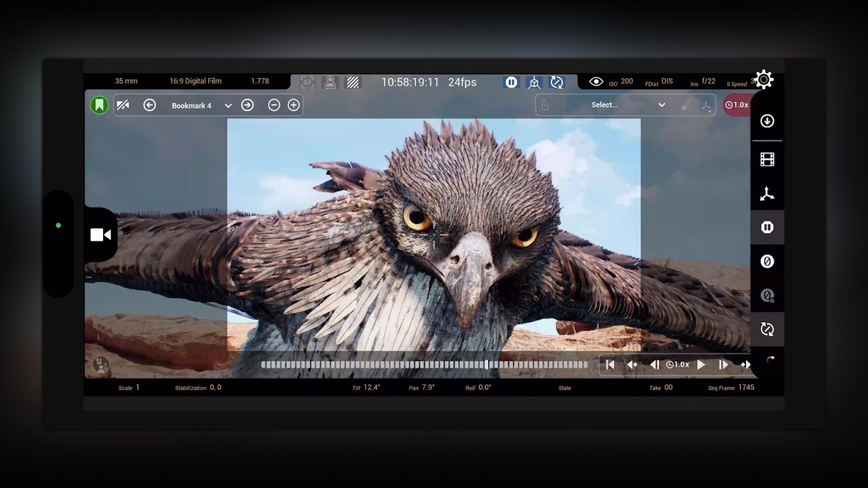Click the timeline scrubber playhead
The image size is (868, 488).
tap(486, 365)
